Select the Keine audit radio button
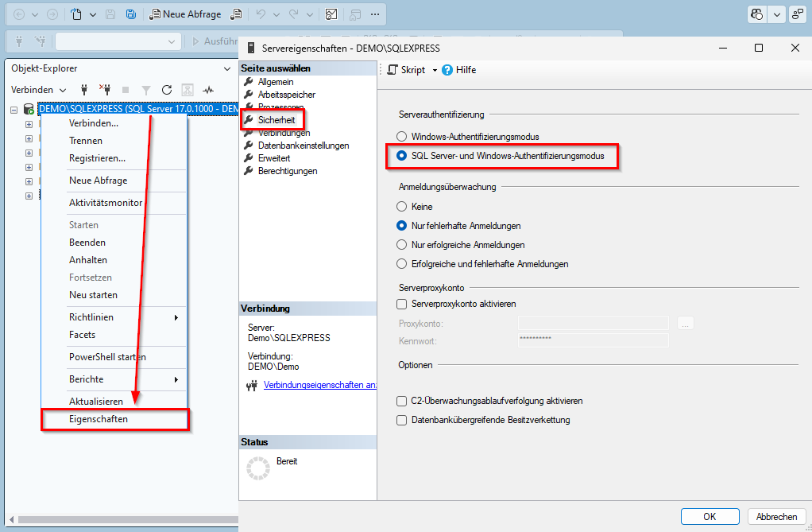Viewport: 812px width, 532px height. pyautogui.click(x=401, y=207)
